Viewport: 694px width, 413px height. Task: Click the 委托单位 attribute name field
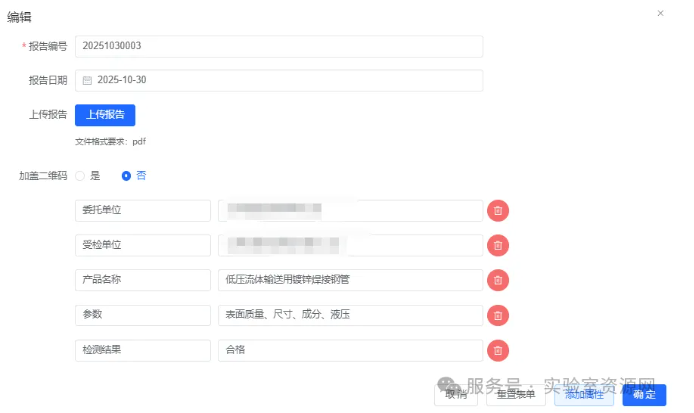pos(142,210)
